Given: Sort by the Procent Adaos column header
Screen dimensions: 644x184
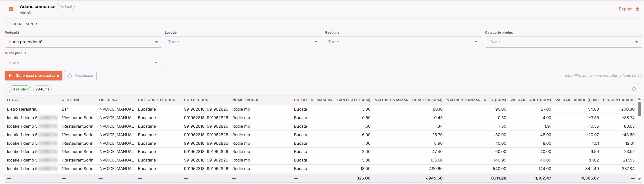Looking at the screenshot, I should click(618, 100).
